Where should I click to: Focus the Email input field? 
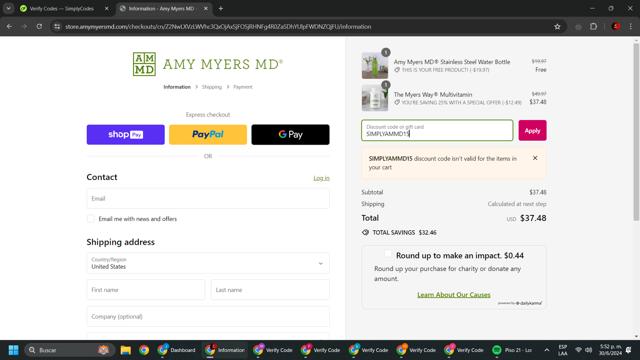(208, 199)
